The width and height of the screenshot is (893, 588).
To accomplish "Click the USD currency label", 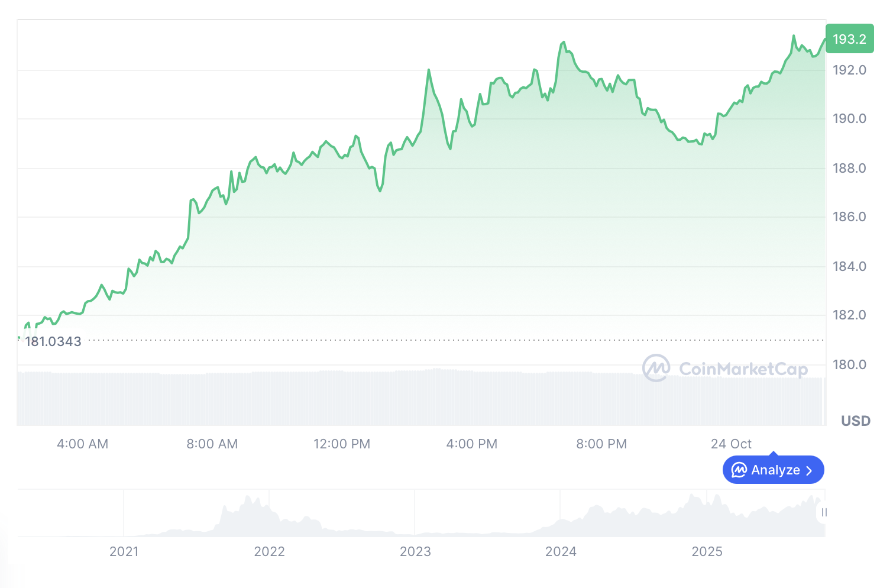I will (x=856, y=421).
